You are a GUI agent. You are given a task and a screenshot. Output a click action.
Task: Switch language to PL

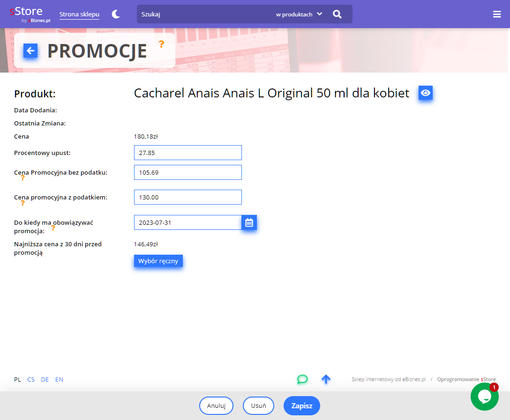[x=17, y=379]
